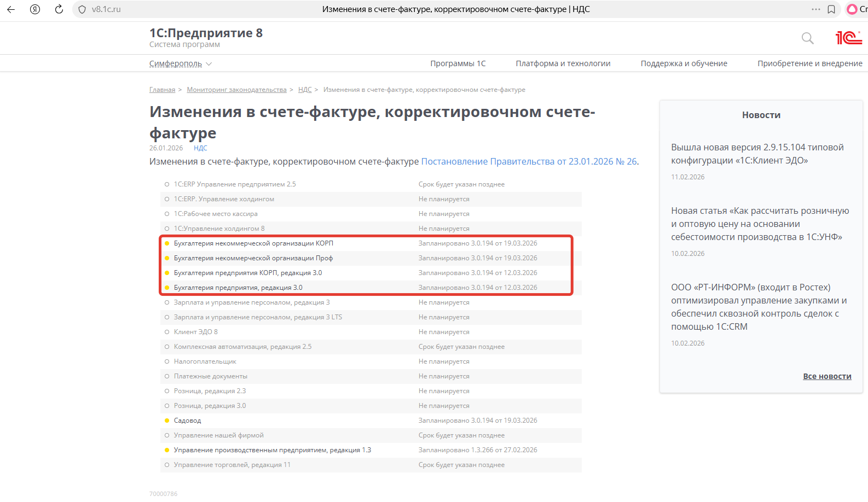Screen dimensions: 868x502
Task: Open the Программы 1С menu
Action: pyautogui.click(x=458, y=63)
